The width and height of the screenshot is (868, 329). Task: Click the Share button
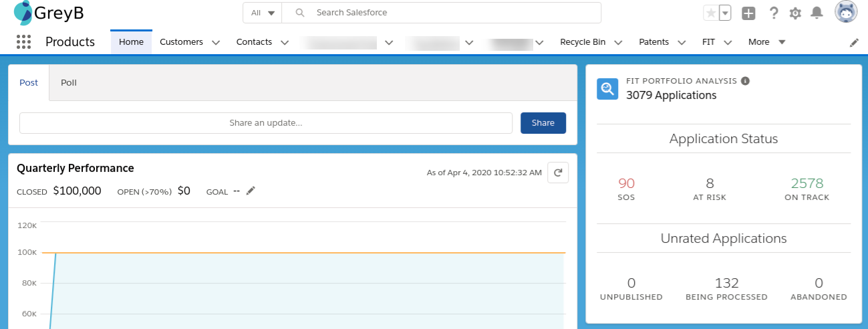coord(543,123)
